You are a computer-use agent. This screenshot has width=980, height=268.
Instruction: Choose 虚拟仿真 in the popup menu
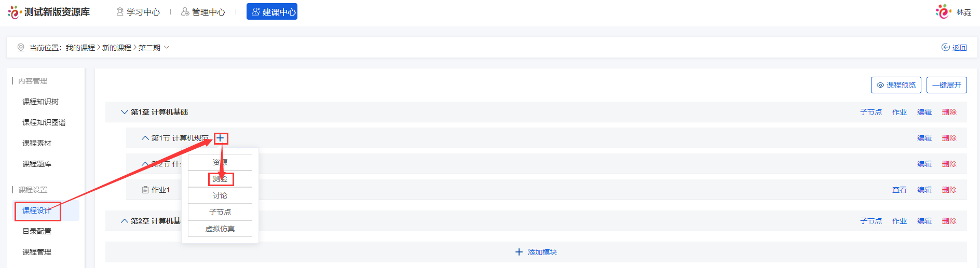220,229
